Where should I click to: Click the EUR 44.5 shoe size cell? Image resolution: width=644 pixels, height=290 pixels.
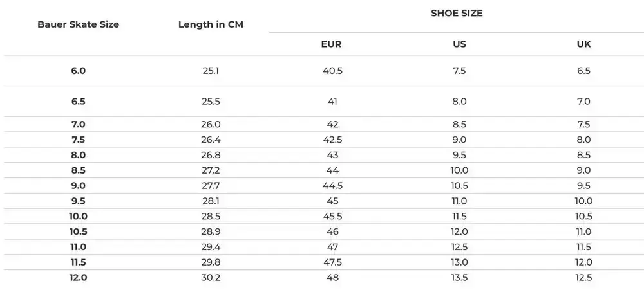point(332,185)
